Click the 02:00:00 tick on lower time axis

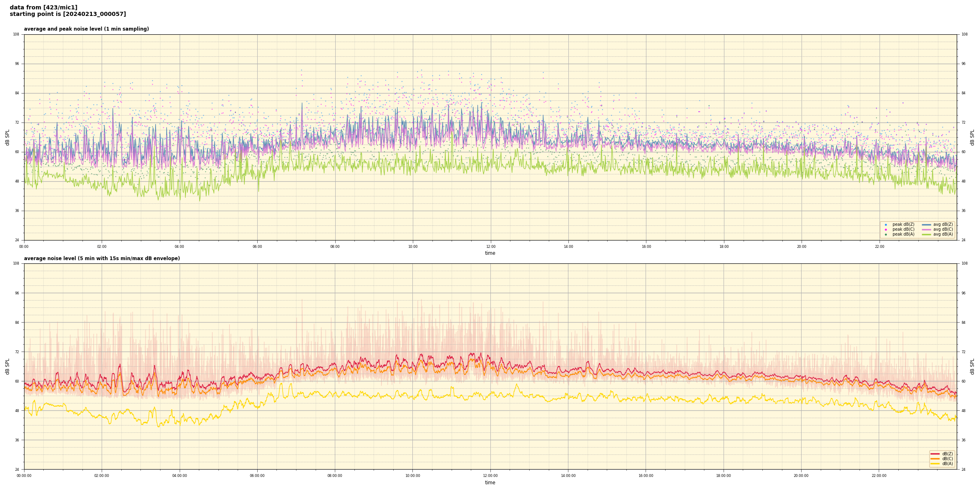pos(102,476)
